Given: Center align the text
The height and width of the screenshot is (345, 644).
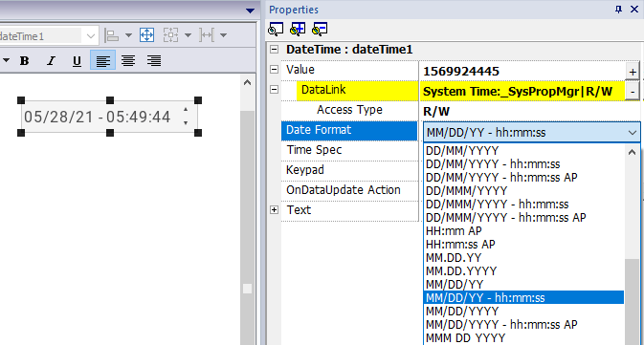Looking at the screenshot, I should (128, 61).
